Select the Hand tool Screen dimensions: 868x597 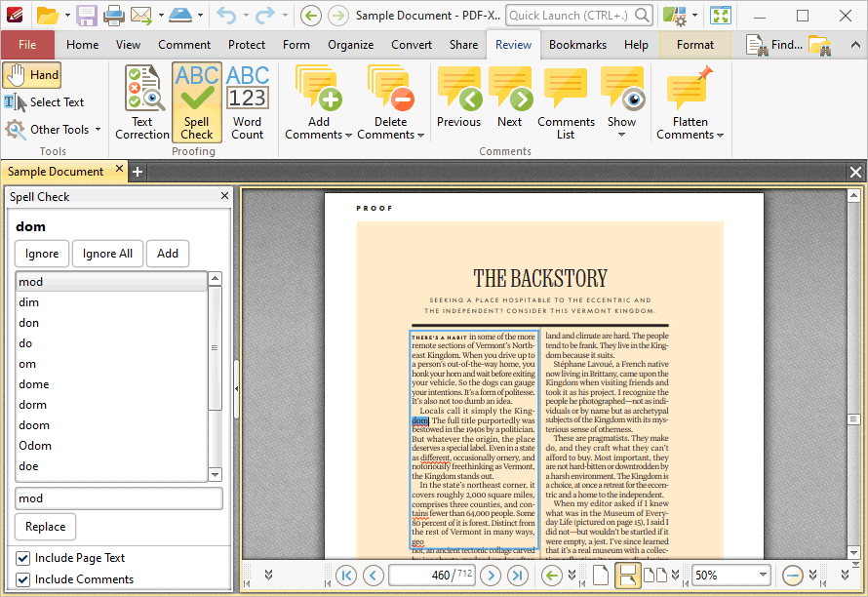[32, 75]
